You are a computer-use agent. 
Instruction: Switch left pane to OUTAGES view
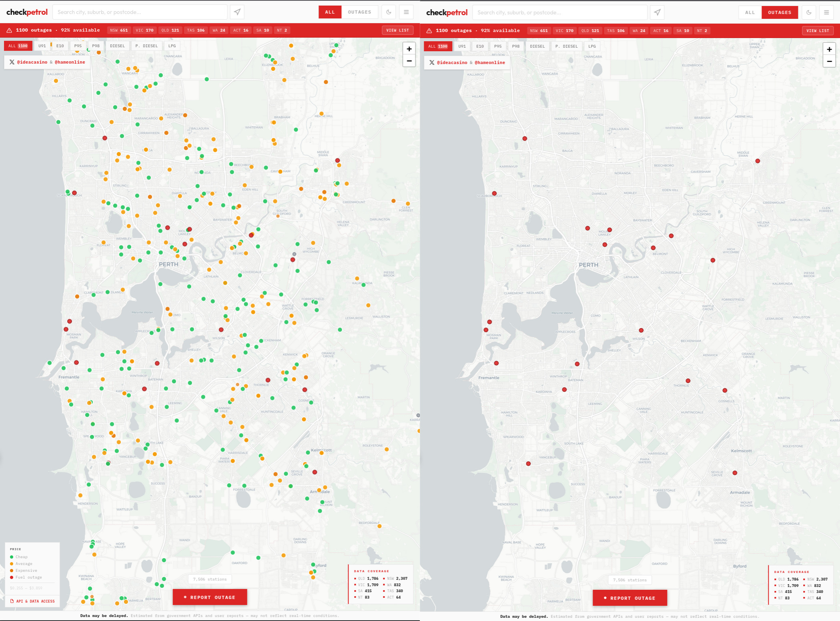359,12
